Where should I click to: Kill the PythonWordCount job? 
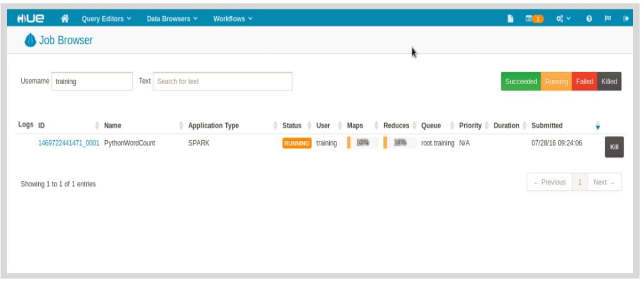(x=614, y=147)
